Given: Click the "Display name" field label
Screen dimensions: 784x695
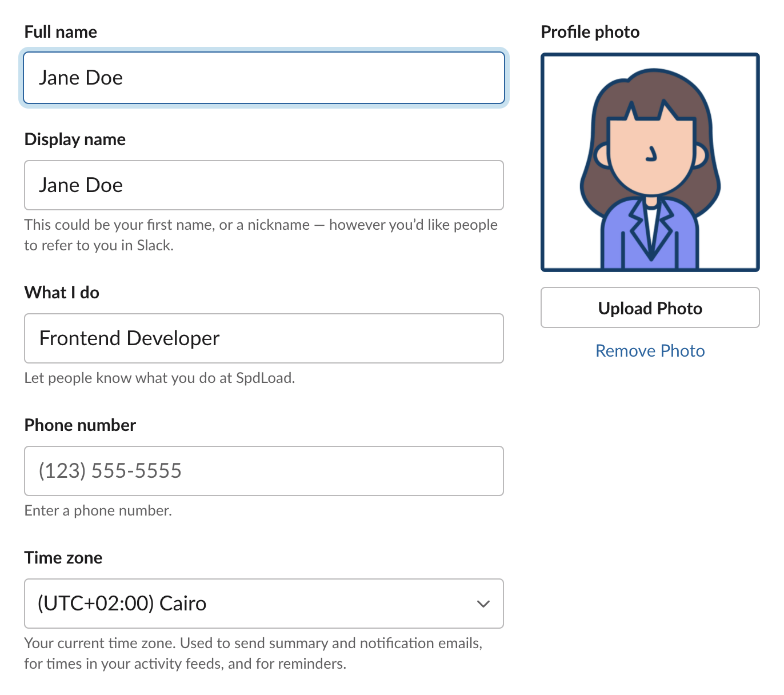Looking at the screenshot, I should click(75, 139).
